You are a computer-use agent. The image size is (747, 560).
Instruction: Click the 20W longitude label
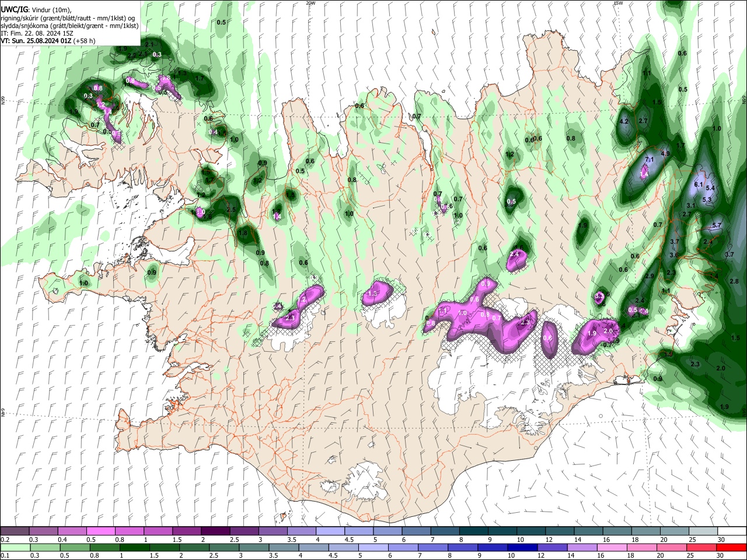(310, 3)
